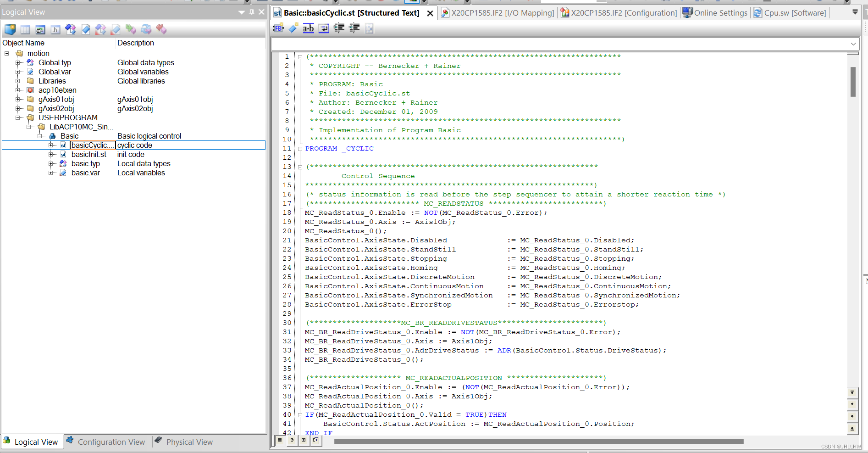Expand the Global.typ tree node
Image resolution: width=868 pixels, height=453 pixels.
coord(18,62)
